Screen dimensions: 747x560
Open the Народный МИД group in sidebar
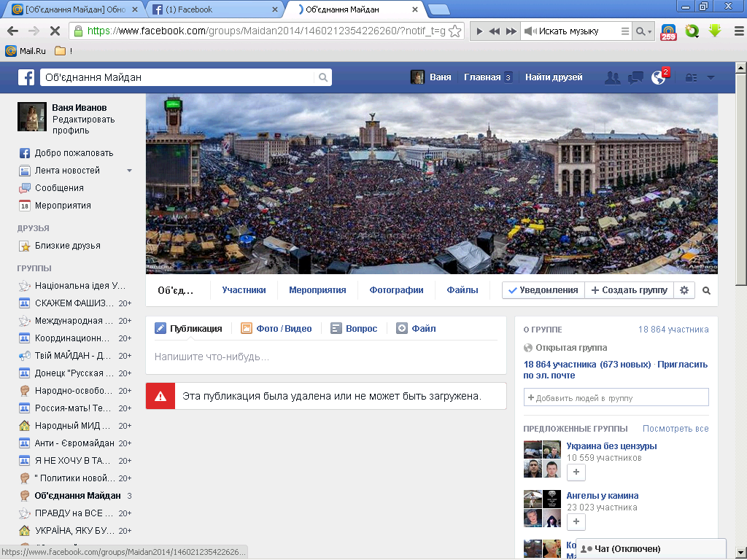coord(74,426)
